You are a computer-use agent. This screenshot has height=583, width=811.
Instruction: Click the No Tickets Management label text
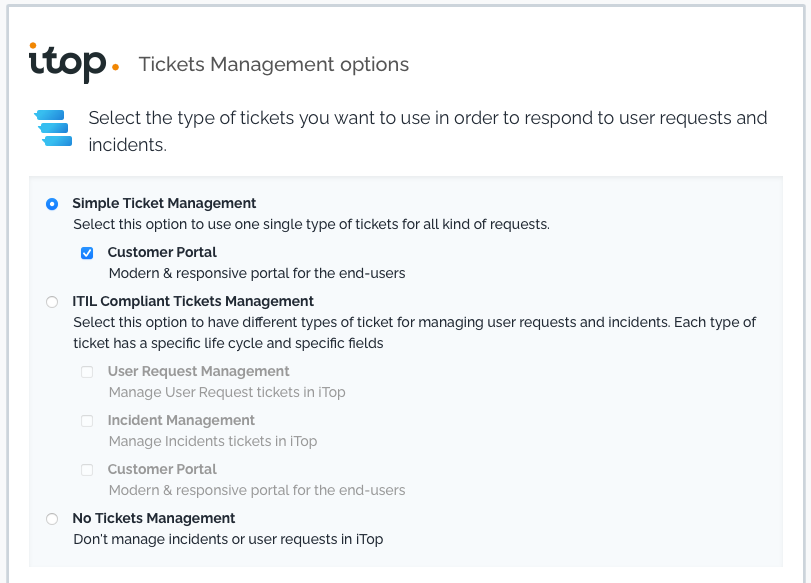click(x=154, y=519)
